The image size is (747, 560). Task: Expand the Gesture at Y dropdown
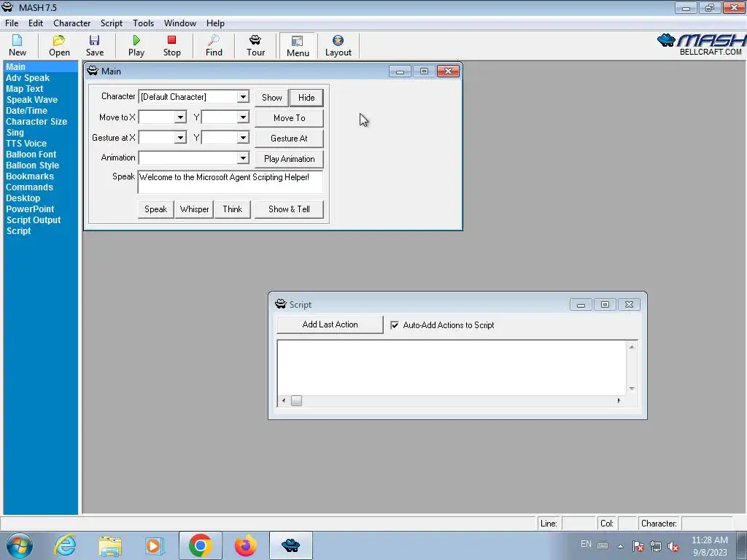click(x=243, y=138)
